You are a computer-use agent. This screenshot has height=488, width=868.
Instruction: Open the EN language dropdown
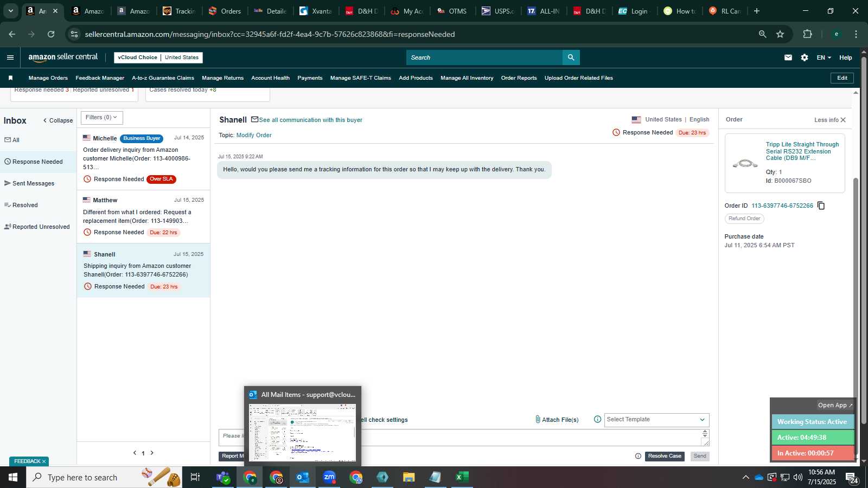click(824, 57)
